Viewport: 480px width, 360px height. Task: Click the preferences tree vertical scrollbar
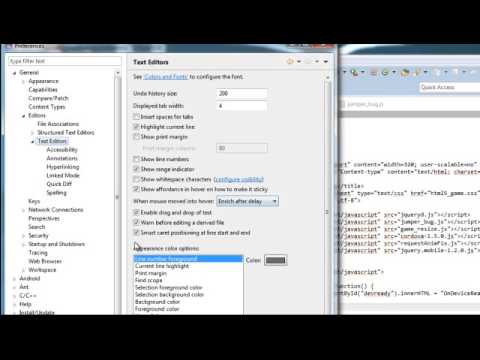118,192
